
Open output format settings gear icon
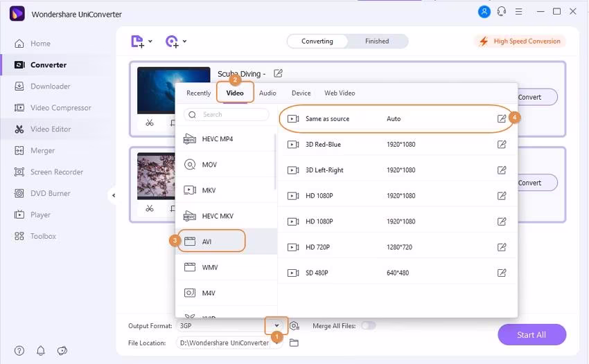294,326
